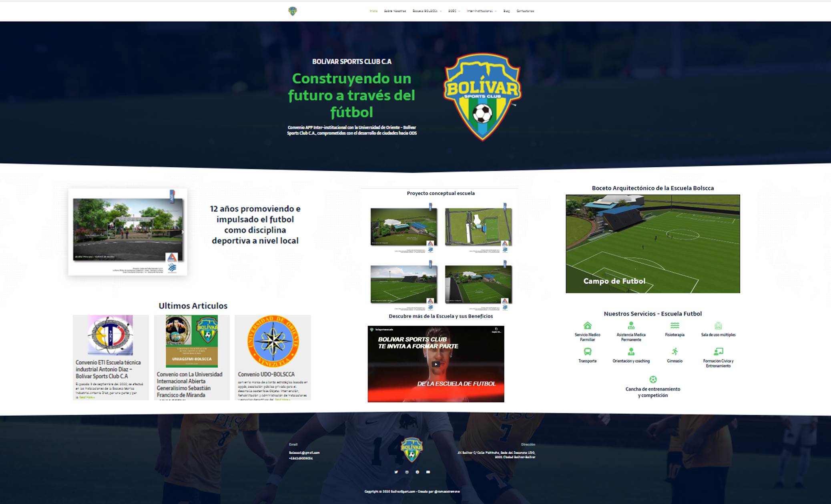831x504 pixels.
Task: Click Read more under the ETI article
Action: tap(87, 398)
